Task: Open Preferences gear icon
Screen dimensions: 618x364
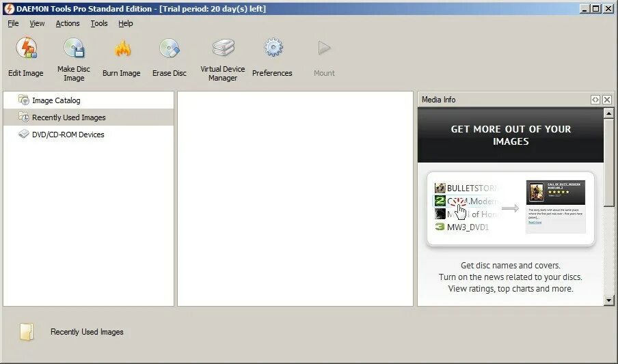Action: pyautogui.click(x=272, y=57)
